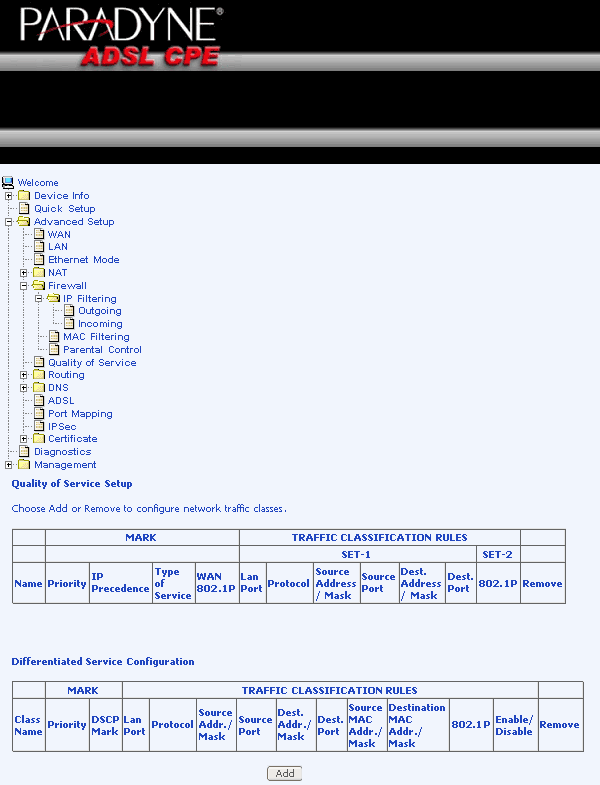
Task: Click the Firewall open-folder icon
Action: [38, 285]
